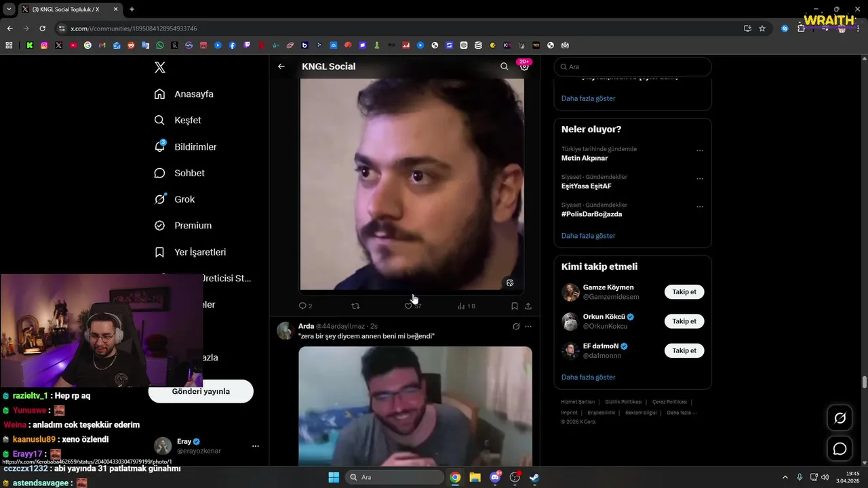Open Bildirimler notifications
This screenshot has height=488, width=868.
click(x=185, y=146)
